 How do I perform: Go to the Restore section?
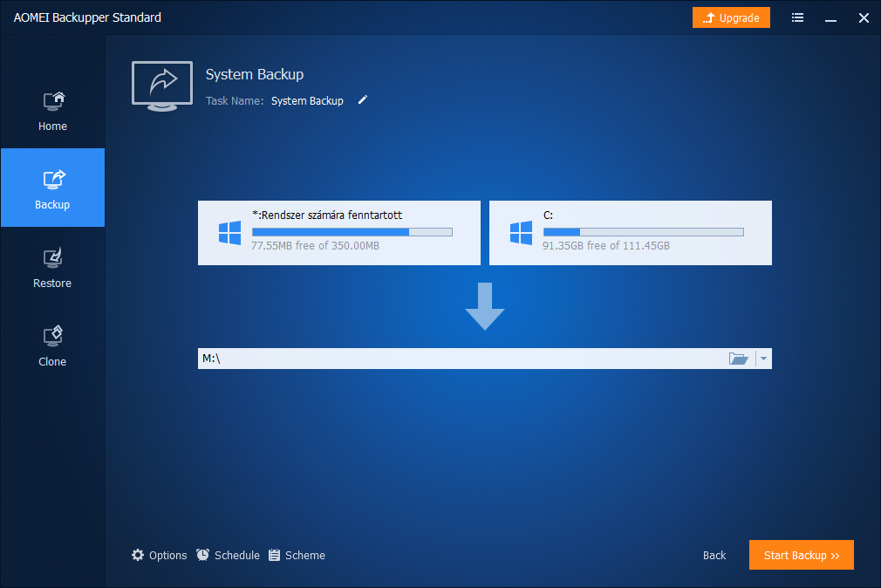coord(52,268)
